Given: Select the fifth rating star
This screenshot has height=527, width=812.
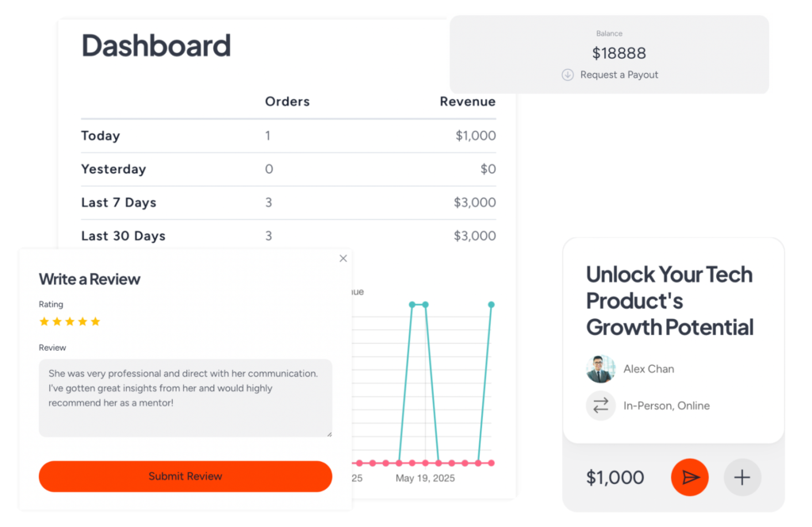Looking at the screenshot, I should (x=95, y=321).
